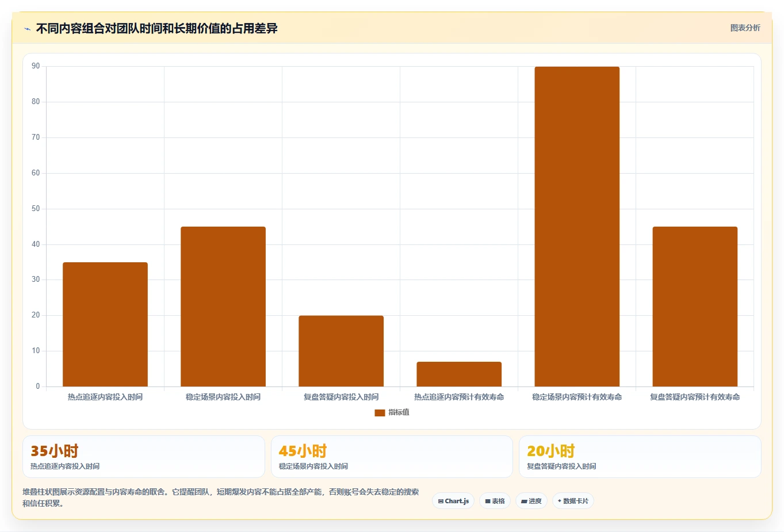Click the 热点追逐内容预计有效寿命 bar

point(459,374)
